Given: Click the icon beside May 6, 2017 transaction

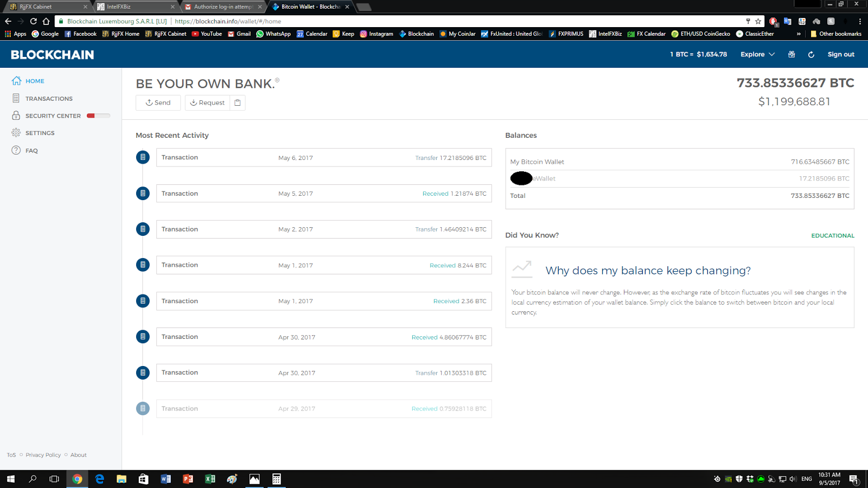Looking at the screenshot, I should pyautogui.click(x=143, y=157).
